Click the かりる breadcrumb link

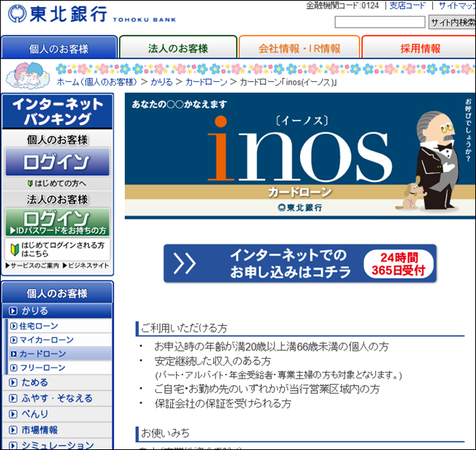161,82
